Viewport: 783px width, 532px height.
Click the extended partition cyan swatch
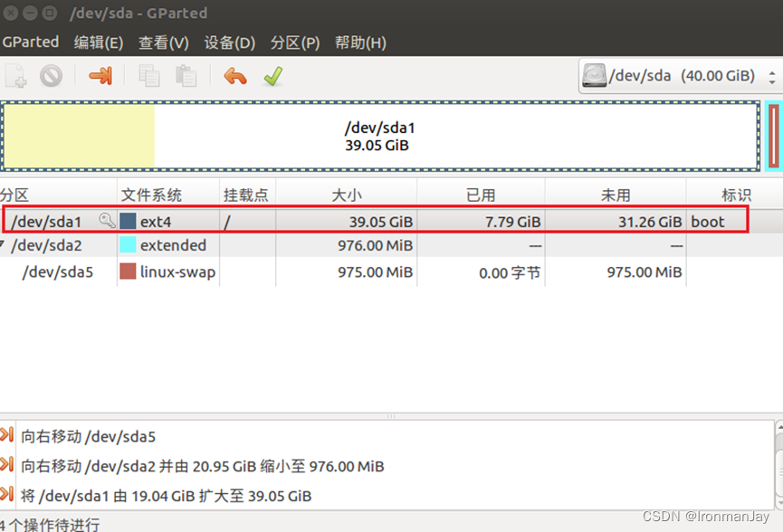128,244
